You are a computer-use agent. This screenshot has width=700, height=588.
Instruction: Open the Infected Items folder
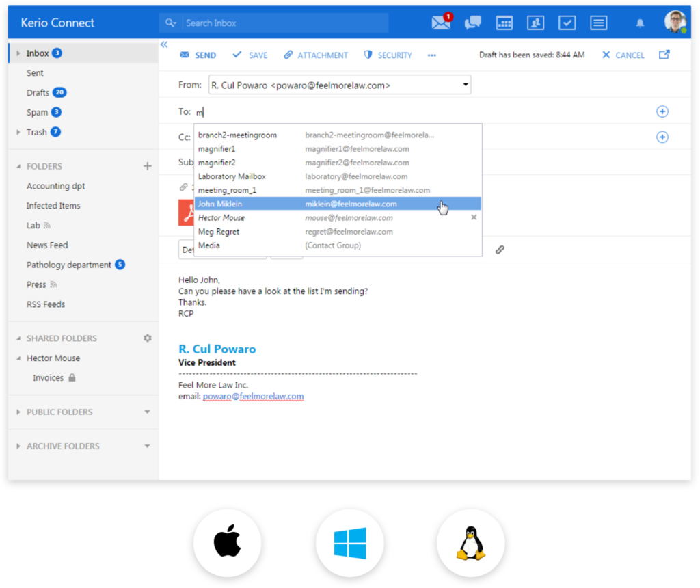pos(53,205)
